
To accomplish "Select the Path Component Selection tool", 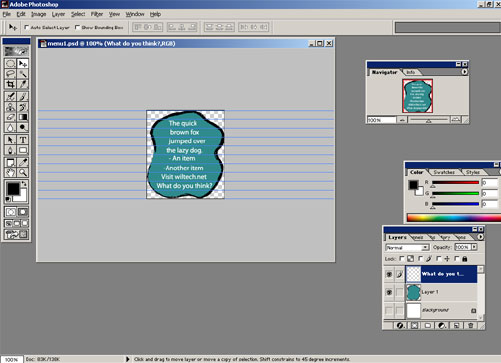I will click(x=10, y=140).
